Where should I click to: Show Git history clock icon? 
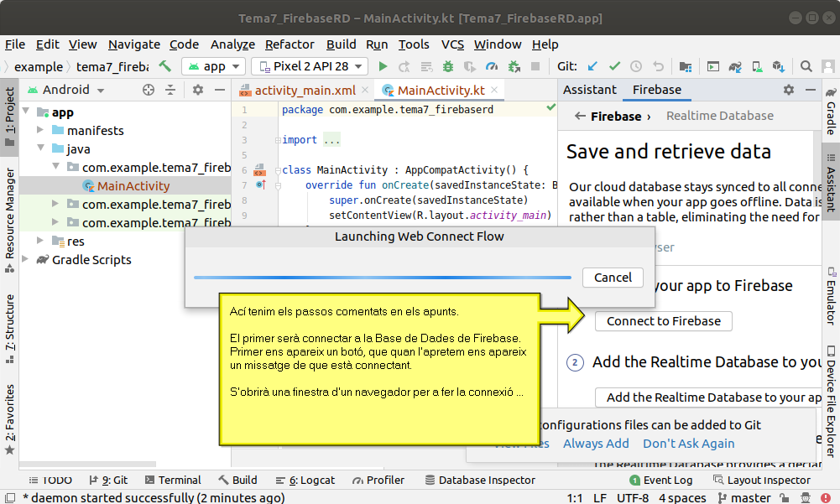(636, 66)
